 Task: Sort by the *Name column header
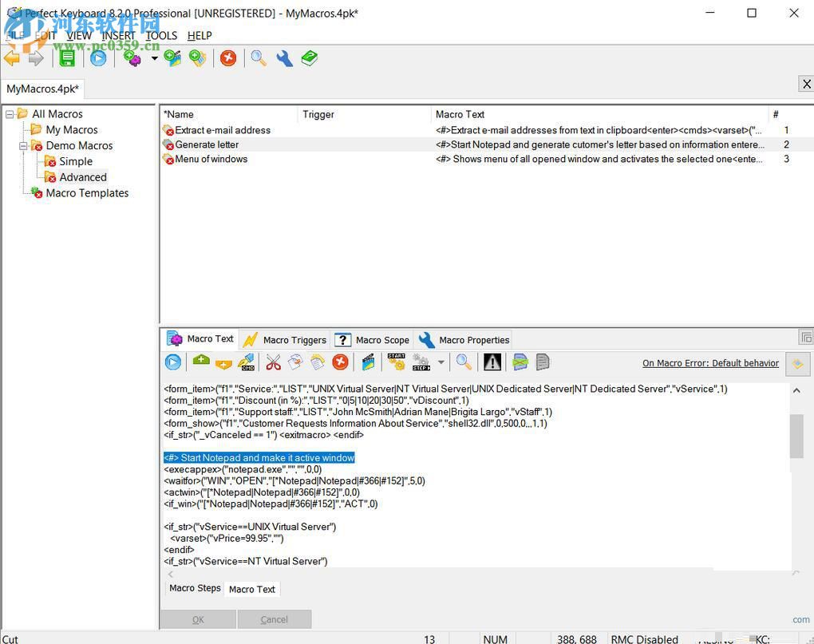[228, 114]
